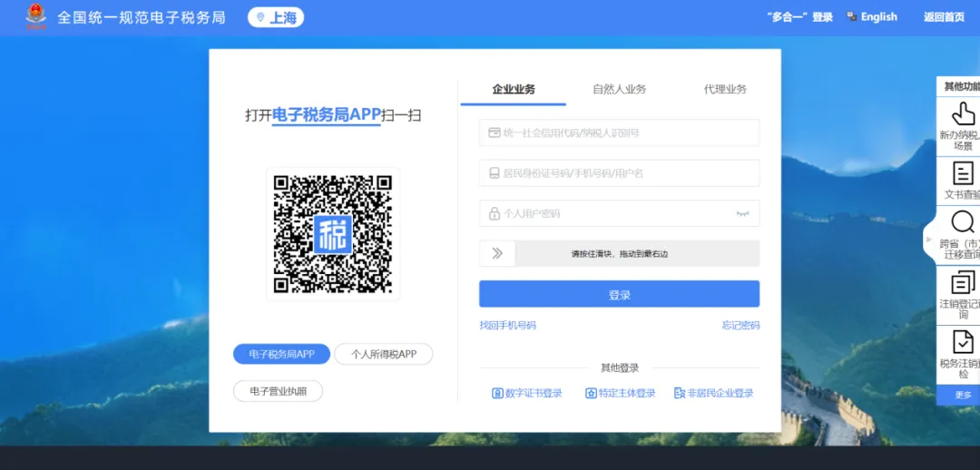
Task: Click the login QR code image
Action: [x=333, y=234]
